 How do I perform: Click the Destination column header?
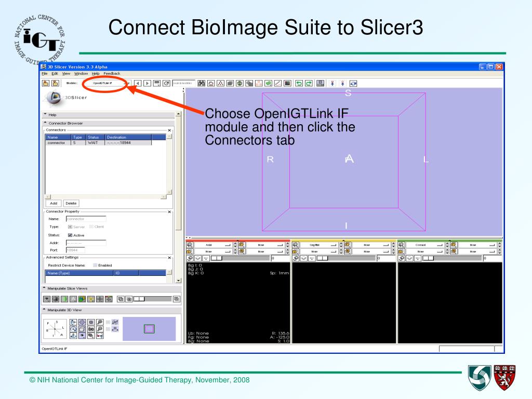click(x=128, y=137)
